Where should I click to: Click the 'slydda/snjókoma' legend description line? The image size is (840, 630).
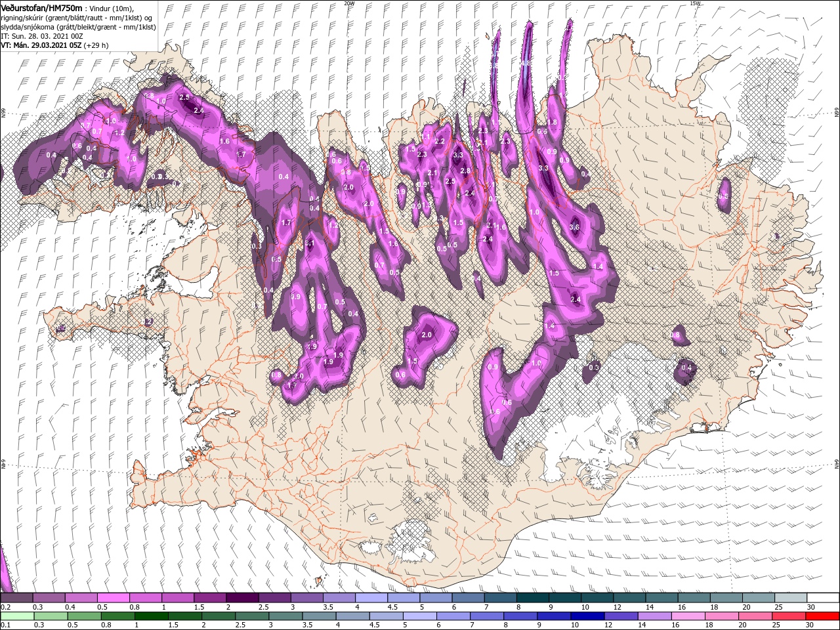[77, 26]
